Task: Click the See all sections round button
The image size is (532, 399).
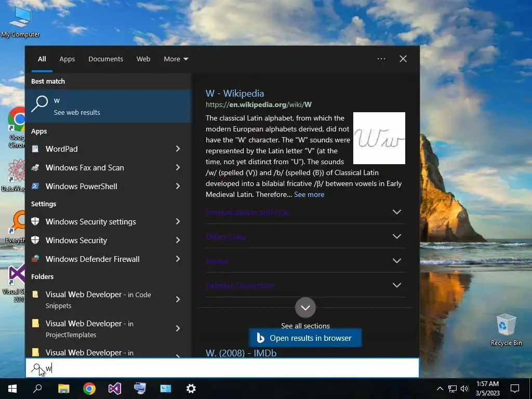Action: (305, 308)
